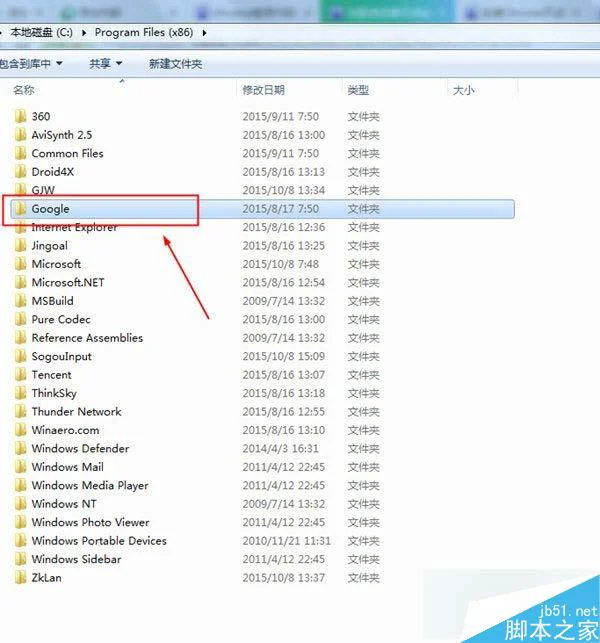
Task: Click date 2015/8/17 7:50 of Google
Action: (281, 209)
